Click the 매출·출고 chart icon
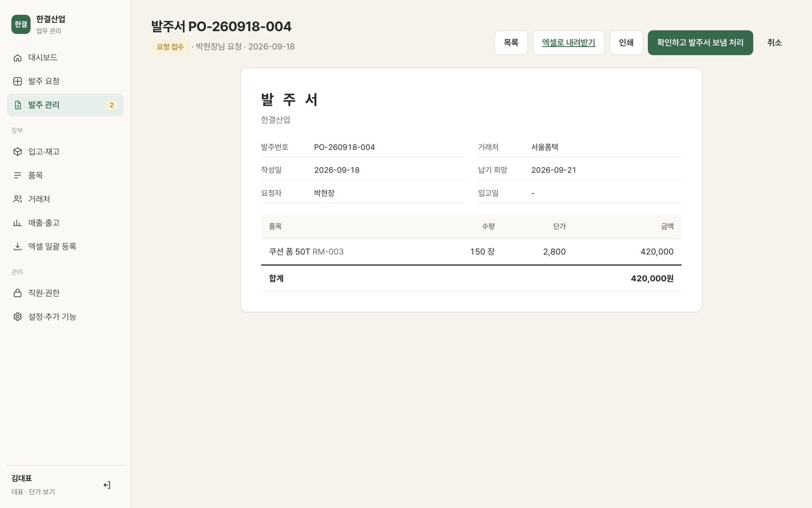812x508 pixels. coord(17,223)
